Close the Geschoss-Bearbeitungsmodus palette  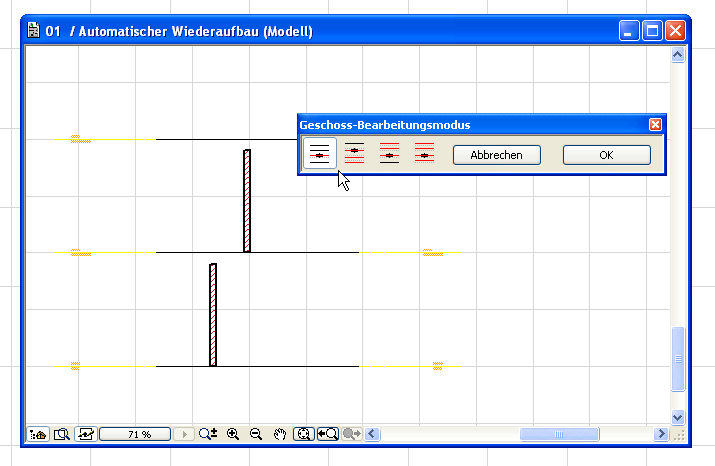pyautogui.click(x=655, y=124)
